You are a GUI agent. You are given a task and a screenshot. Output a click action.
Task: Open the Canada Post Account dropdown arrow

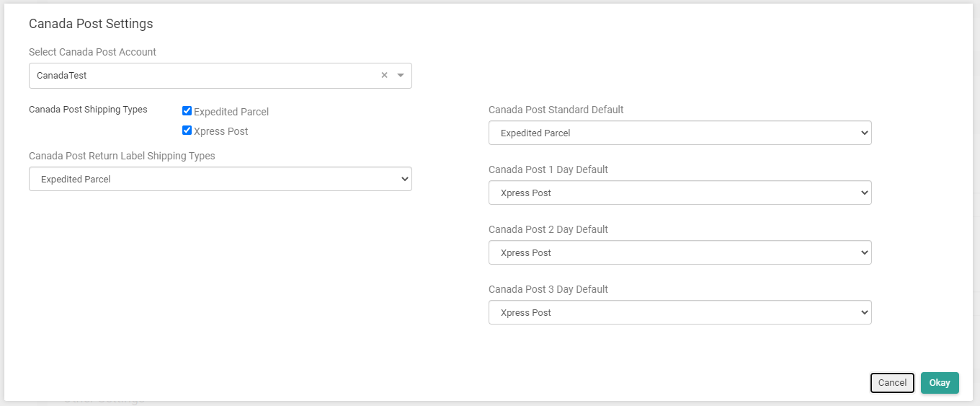point(401,75)
